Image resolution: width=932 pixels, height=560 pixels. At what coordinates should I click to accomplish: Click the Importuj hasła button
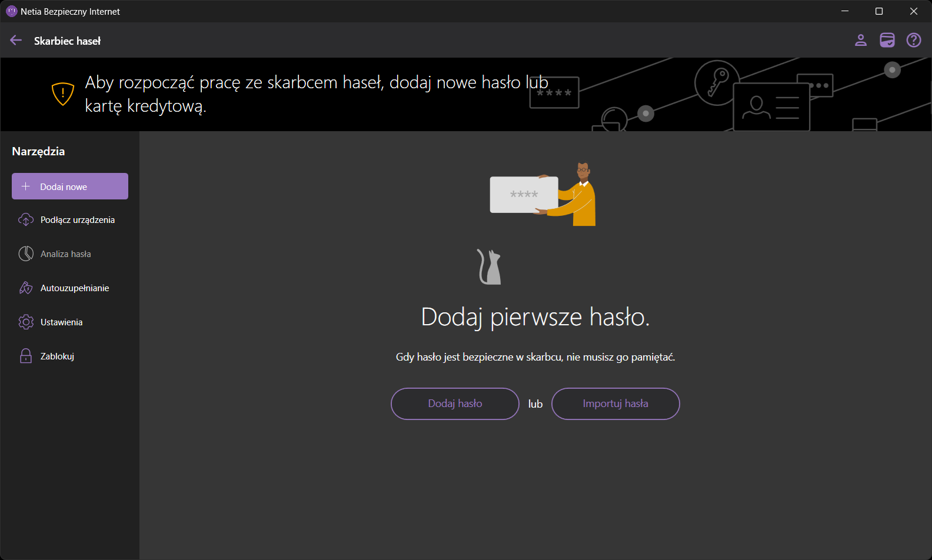point(615,404)
